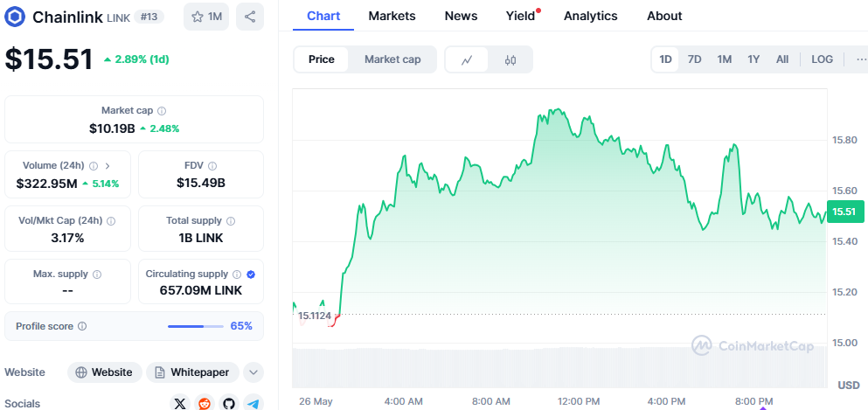Image resolution: width=868 pixels, height=410 pixels.
Task: Switch to line chart icon
Action: [x=467, y=59]
